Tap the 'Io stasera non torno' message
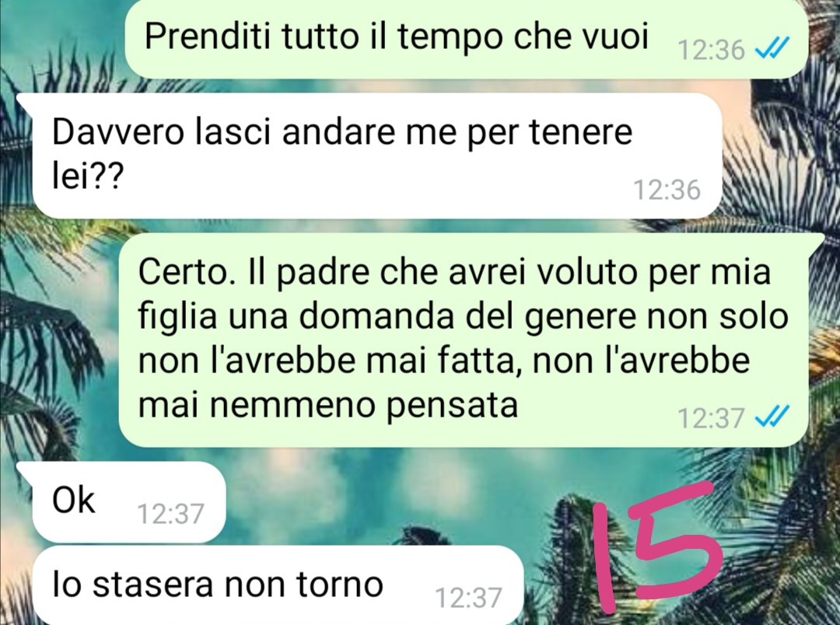840x625 pixels. tap(277, 585)
